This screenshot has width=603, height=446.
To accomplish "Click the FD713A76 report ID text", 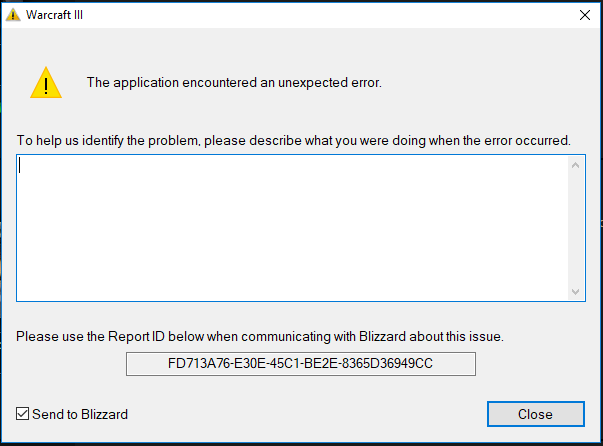I will 300,364.
